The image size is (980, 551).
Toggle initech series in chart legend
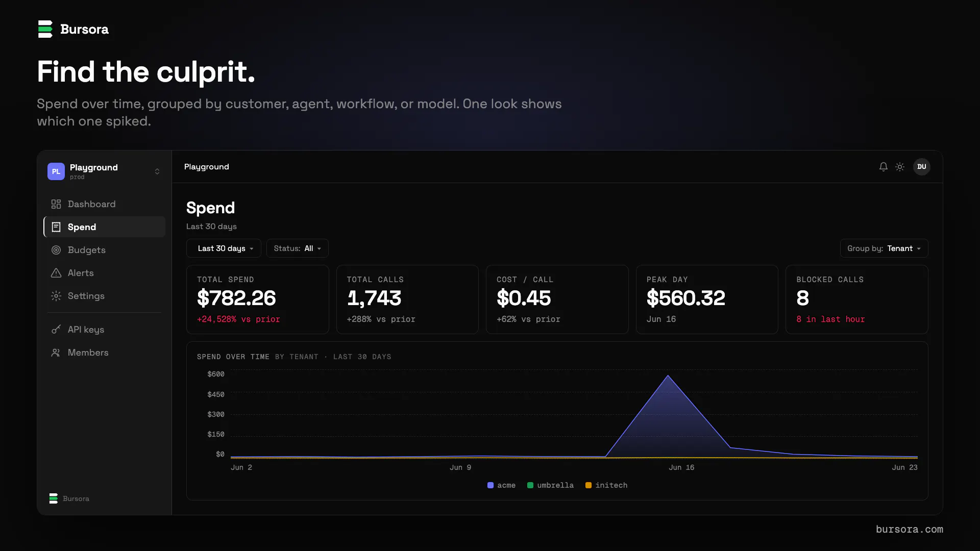[x=606, y=485]
